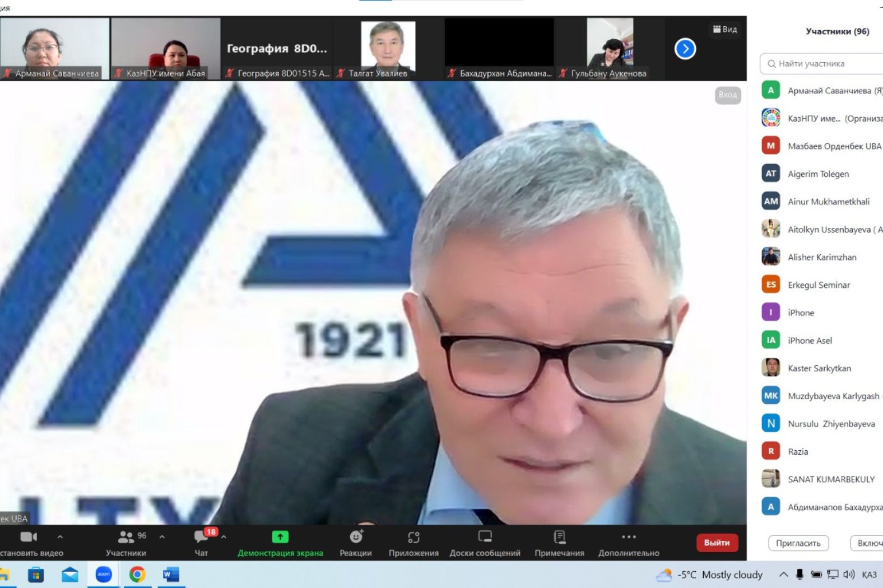883x588 pixels.
Task: Open the Chat panel with 18 unread messages
Action: click(201, 538)
